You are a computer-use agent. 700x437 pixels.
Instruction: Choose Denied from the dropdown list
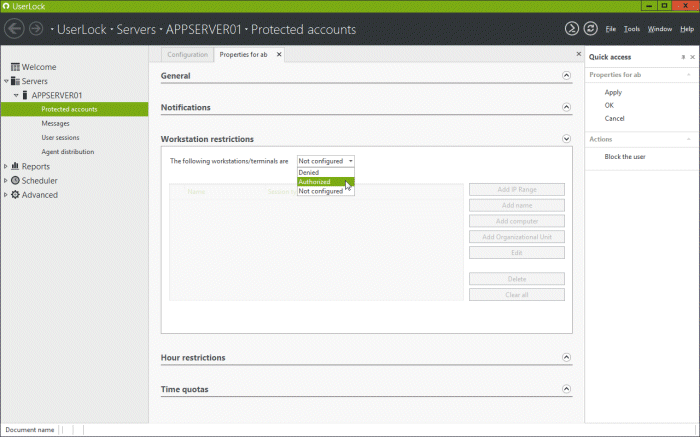tap(310, 172)
